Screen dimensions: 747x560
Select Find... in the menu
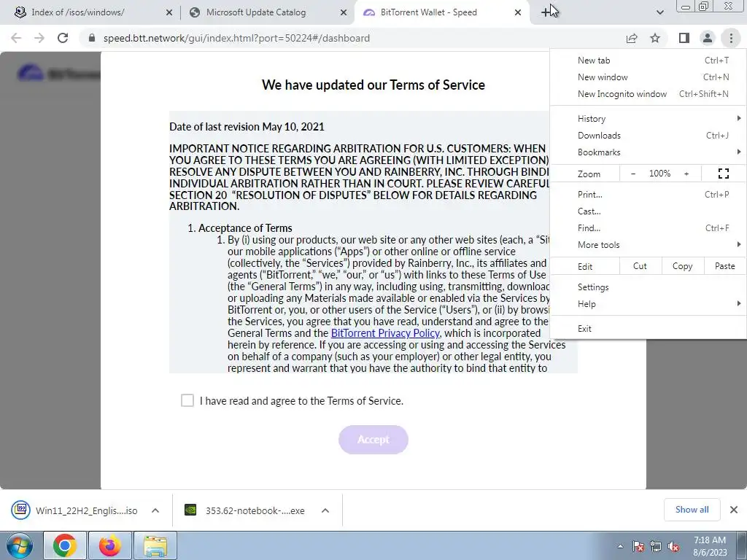point(649,228)
